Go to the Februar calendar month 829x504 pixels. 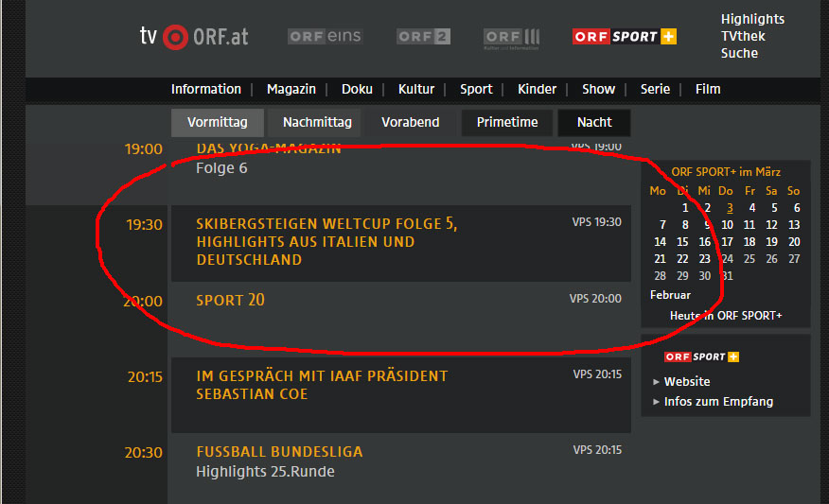point(670,295)
